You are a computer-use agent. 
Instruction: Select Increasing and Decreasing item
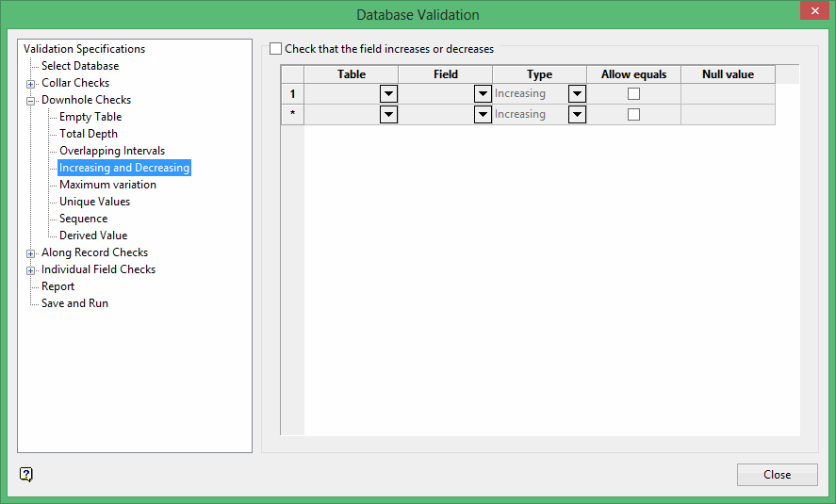(x=124, y=168)
